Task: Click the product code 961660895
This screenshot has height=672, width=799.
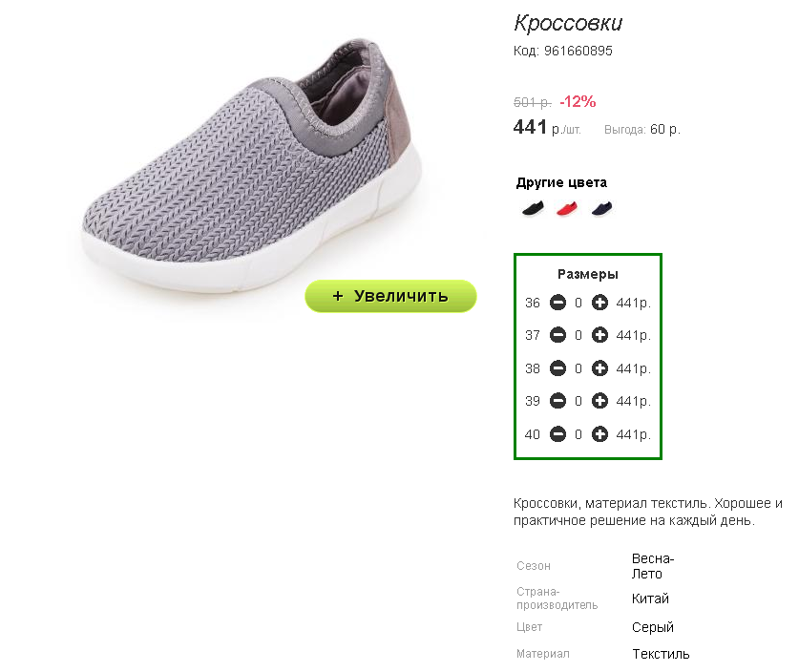Action: (578, 51)
